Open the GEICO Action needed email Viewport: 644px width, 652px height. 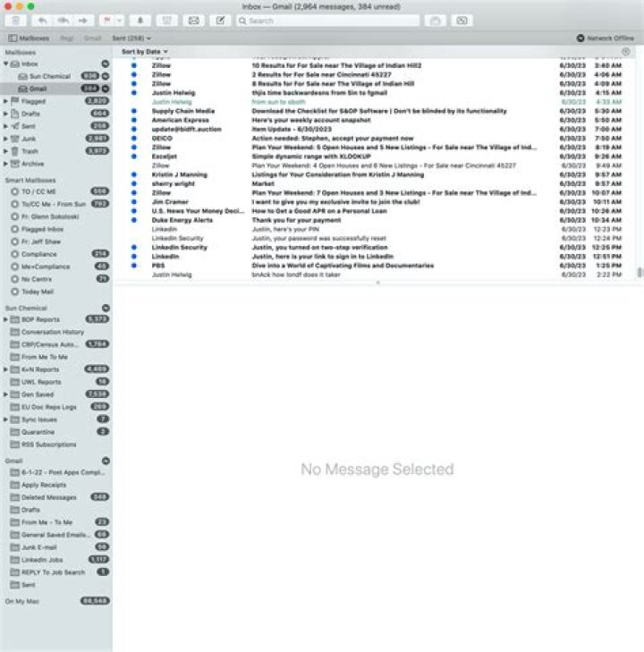[374, 139]
